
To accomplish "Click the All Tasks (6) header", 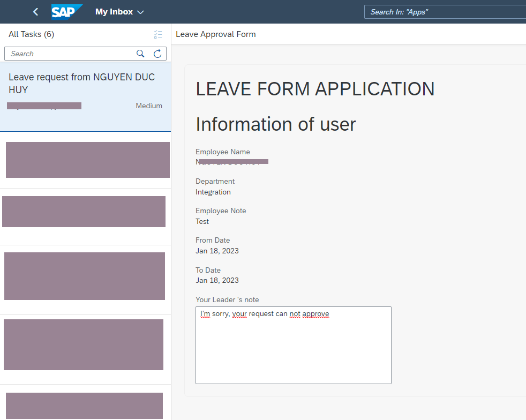I will (31, 34).
